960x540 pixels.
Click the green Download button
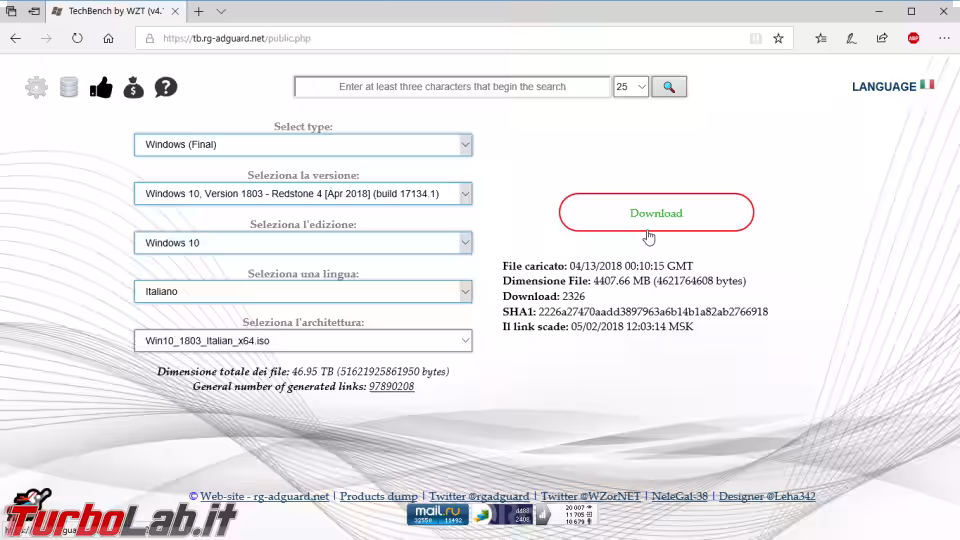(x=656, y=212)
